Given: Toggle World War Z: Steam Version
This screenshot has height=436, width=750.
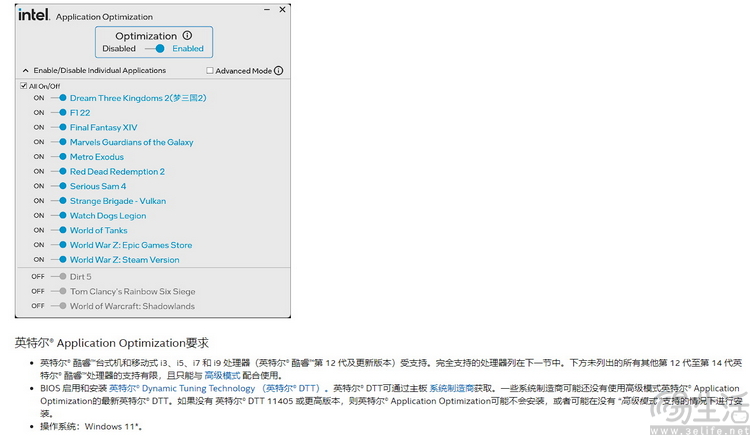Looking at the screenshot, I should [x=59, y=260].
